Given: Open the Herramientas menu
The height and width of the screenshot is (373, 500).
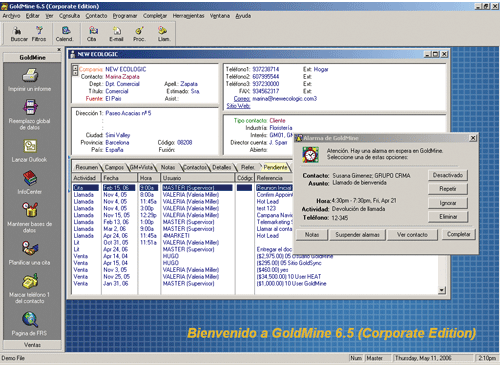Looking at the screenshot, I should point(188,16).
